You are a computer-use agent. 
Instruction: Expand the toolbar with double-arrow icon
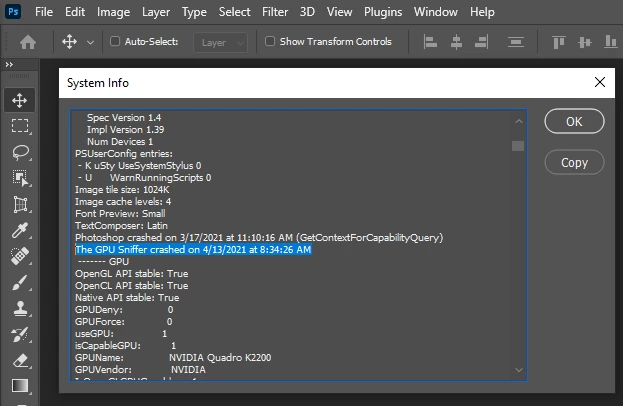[9, 64]
